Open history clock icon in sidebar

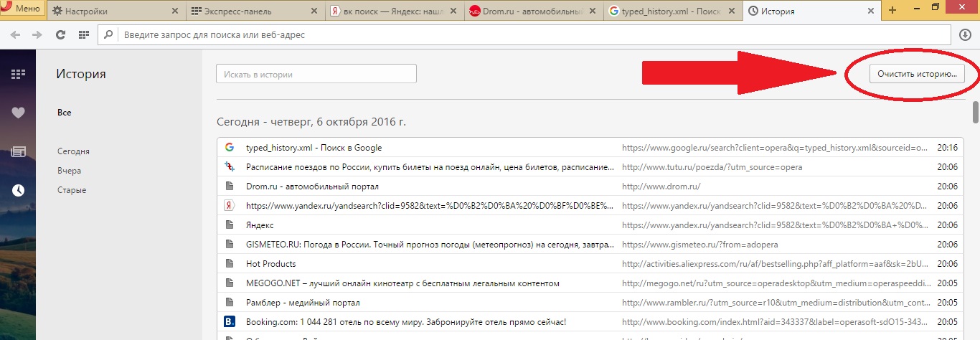point(18,190)
